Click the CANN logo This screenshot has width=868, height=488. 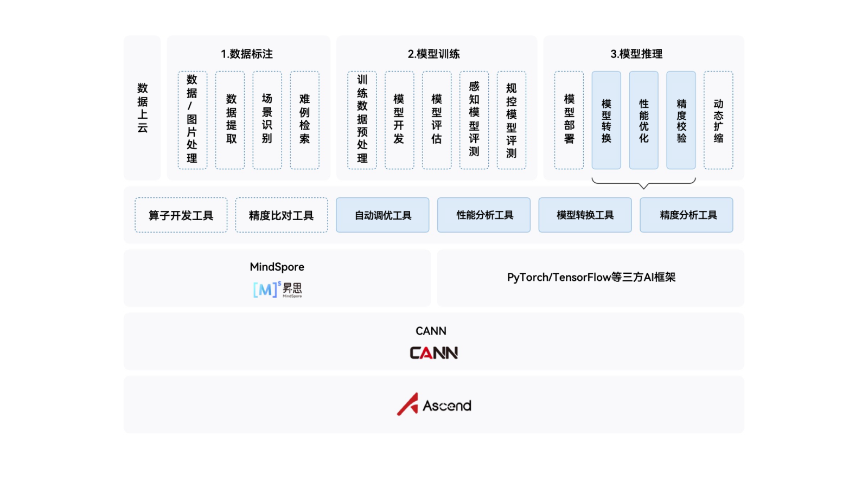coord(433,352)
